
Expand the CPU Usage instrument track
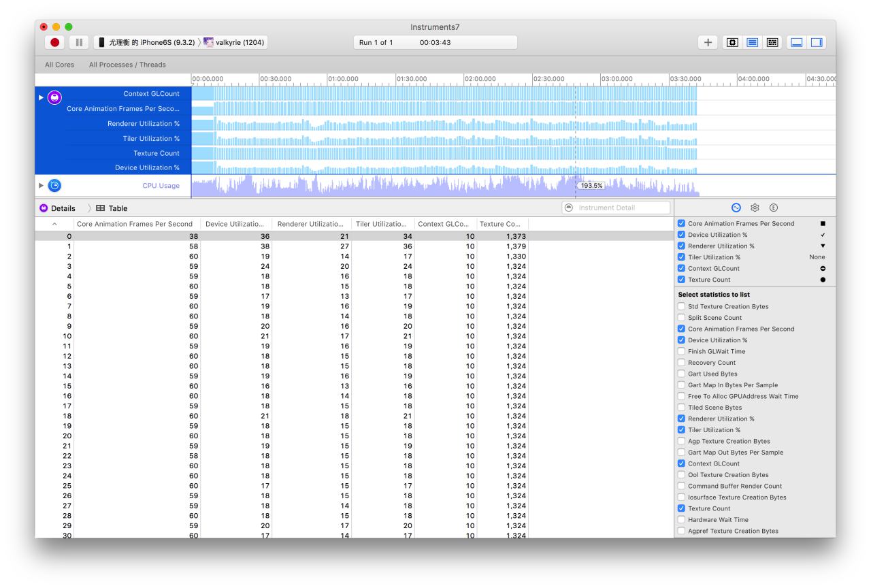pos(41,186)
